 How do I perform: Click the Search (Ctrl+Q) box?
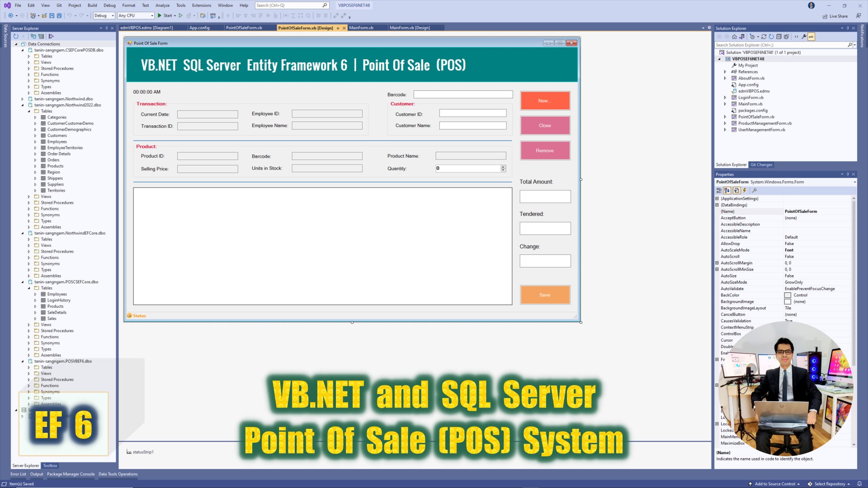(292, 5)
